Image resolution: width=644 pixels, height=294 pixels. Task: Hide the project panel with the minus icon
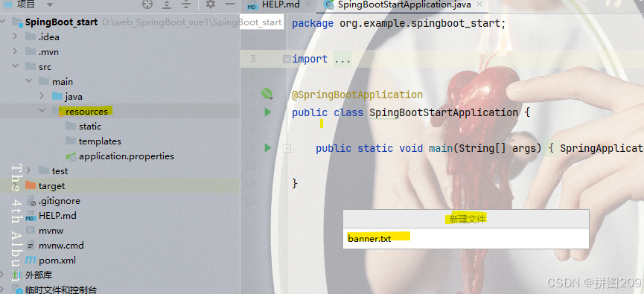tap(230, 4)
